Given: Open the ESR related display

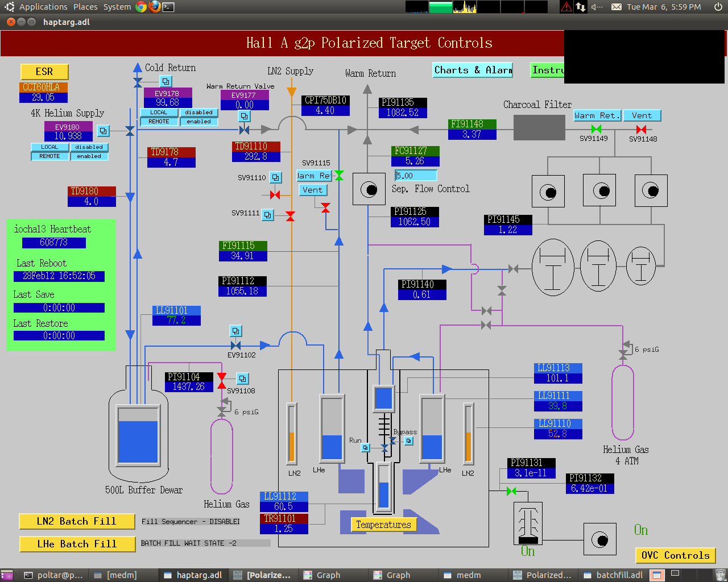Looking at the screenshot, I should click(x=44, y=72).
